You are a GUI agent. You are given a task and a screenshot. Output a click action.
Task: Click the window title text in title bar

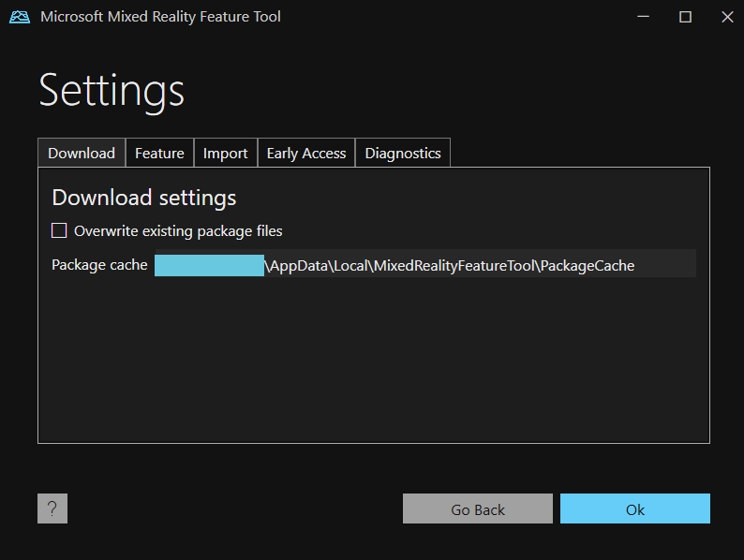(160, 17)
